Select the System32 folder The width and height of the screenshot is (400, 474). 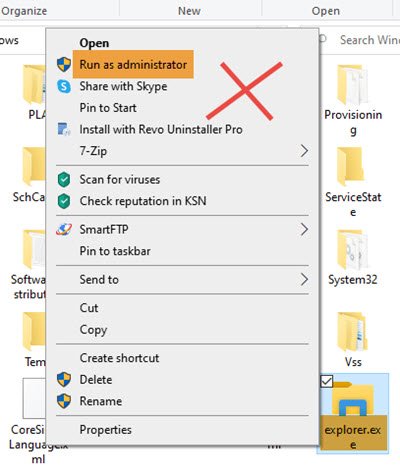click(x=353, y=258)
